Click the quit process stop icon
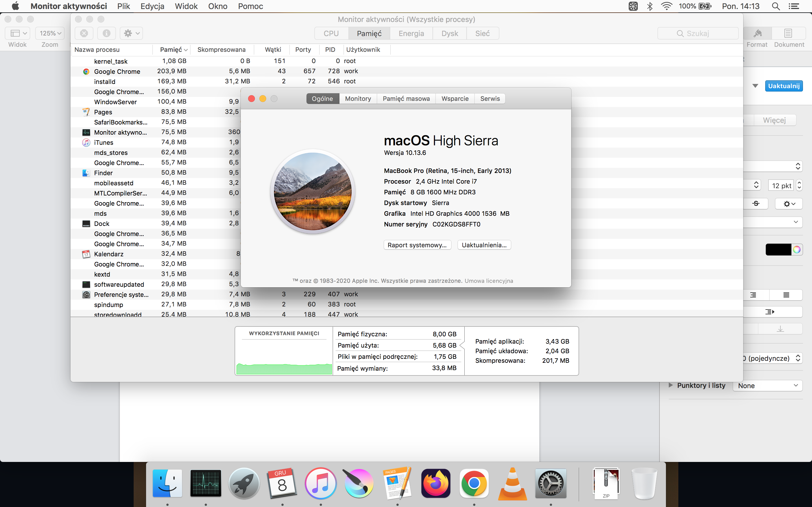 point(84,33)
